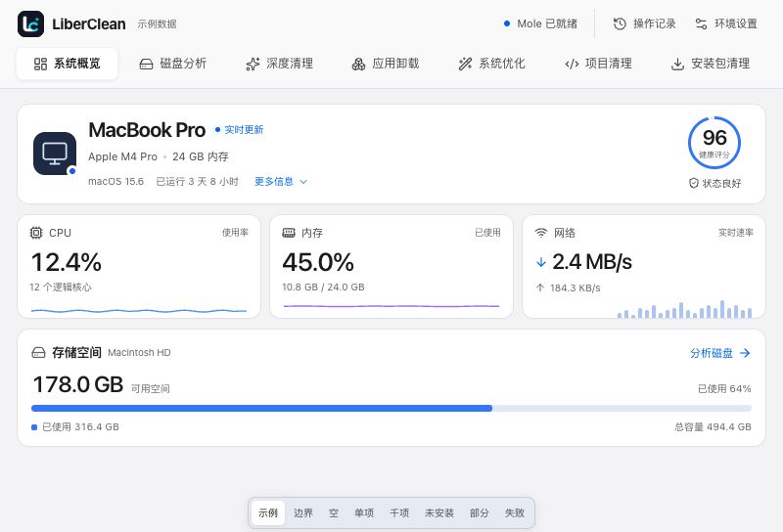Click the 96 health score ring
The image size is (783, 532).
point(714,143)
